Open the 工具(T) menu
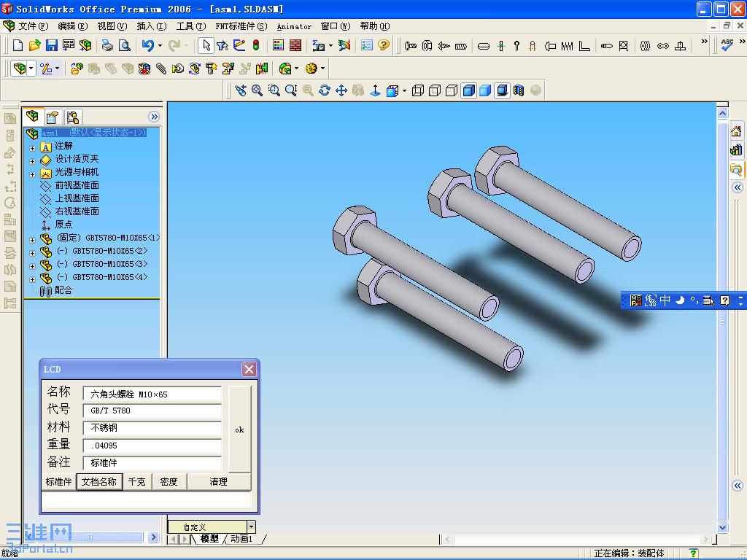The image size is (747, 560). coord(191,26)
